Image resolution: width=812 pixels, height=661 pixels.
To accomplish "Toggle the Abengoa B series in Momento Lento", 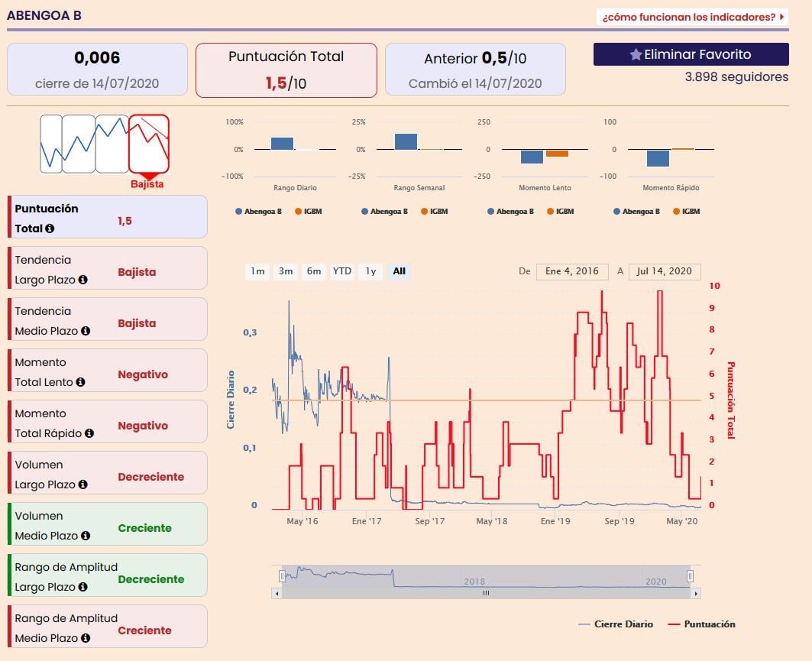I will click(x=510, y=212).
